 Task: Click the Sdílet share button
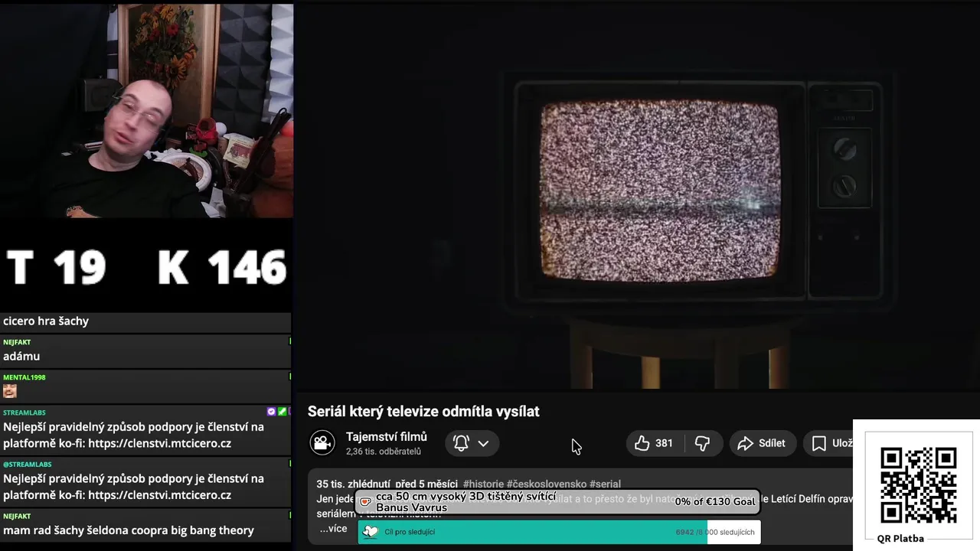tap(761, 443)
